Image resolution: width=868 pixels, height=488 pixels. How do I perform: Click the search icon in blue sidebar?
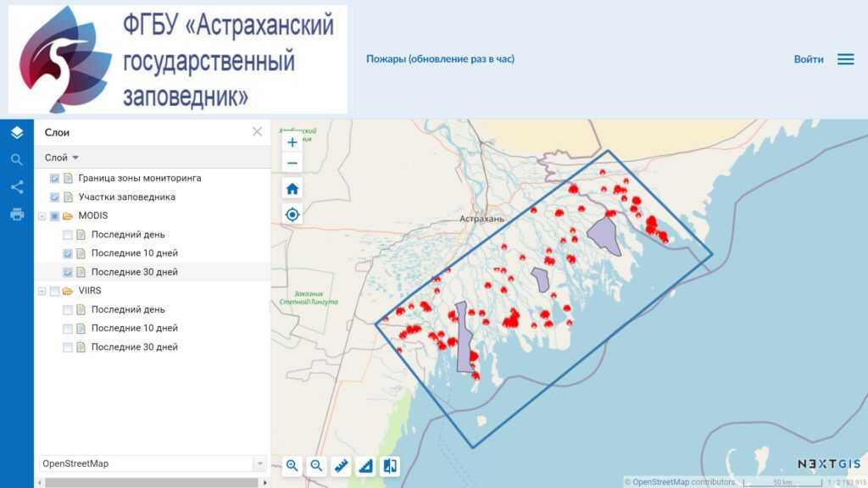(17, 159)
